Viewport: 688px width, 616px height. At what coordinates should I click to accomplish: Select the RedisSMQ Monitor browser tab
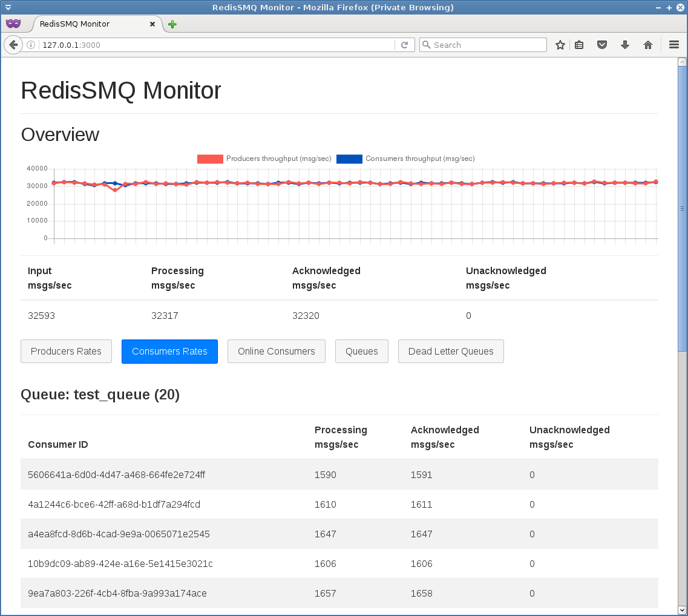click(97, 24)
